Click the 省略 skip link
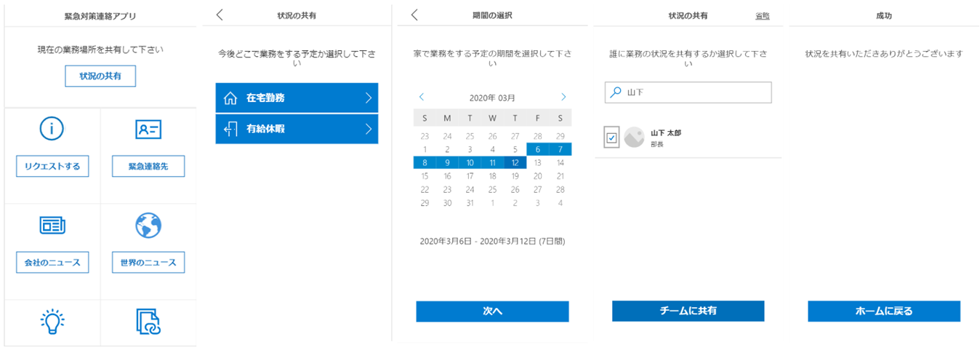 coord(763,15)
